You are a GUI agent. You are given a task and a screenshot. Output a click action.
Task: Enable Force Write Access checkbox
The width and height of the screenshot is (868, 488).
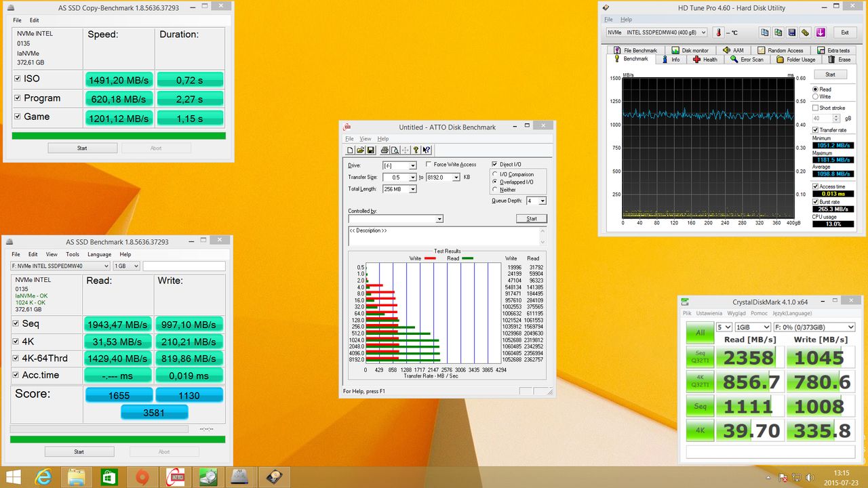(x=429, y=164)
